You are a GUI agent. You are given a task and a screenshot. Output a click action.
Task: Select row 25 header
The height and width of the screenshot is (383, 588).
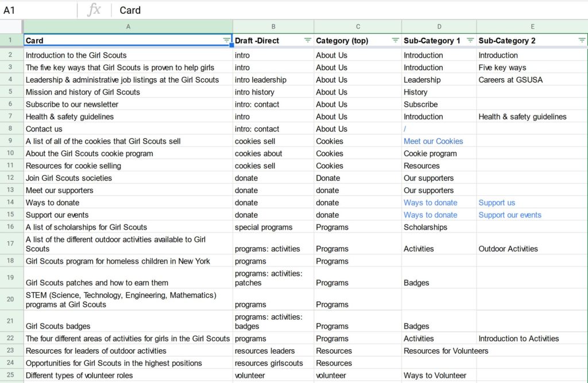coord(11,375)
